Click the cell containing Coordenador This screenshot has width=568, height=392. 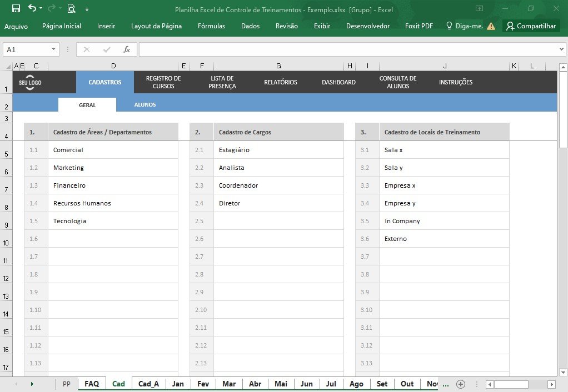(278, 185)
